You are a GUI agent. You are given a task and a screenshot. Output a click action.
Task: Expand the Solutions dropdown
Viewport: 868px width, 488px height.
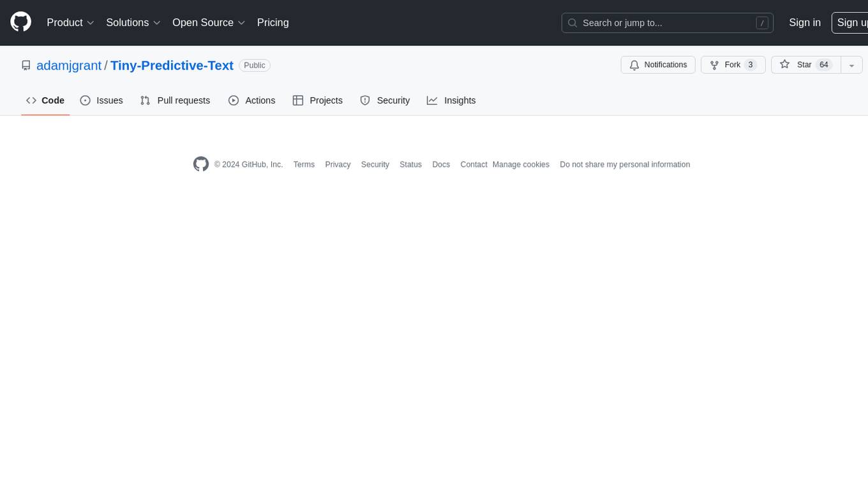(133, 22)
